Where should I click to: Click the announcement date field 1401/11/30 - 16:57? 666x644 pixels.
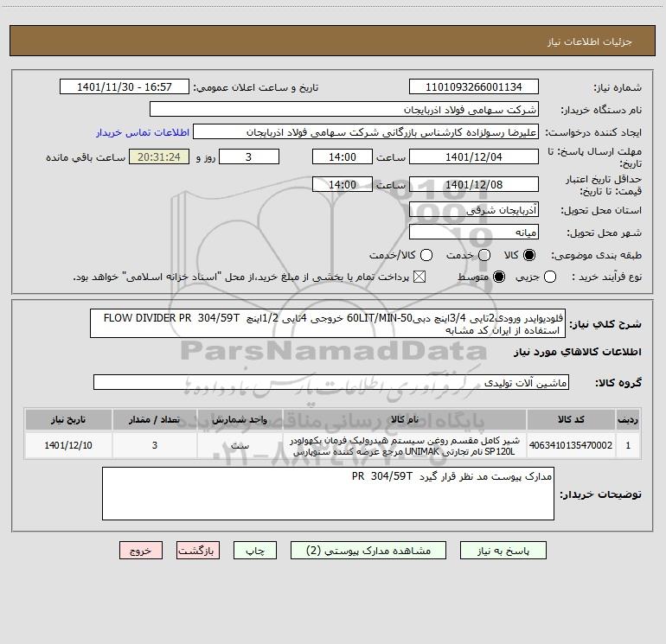tap(125, 87)
